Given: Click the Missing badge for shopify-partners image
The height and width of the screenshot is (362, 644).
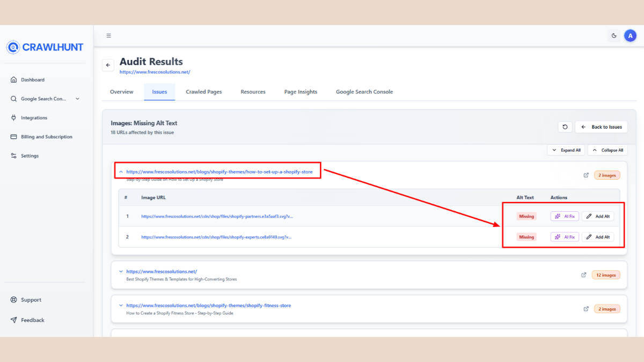Looking at the screenshot, I should point(526,216).
